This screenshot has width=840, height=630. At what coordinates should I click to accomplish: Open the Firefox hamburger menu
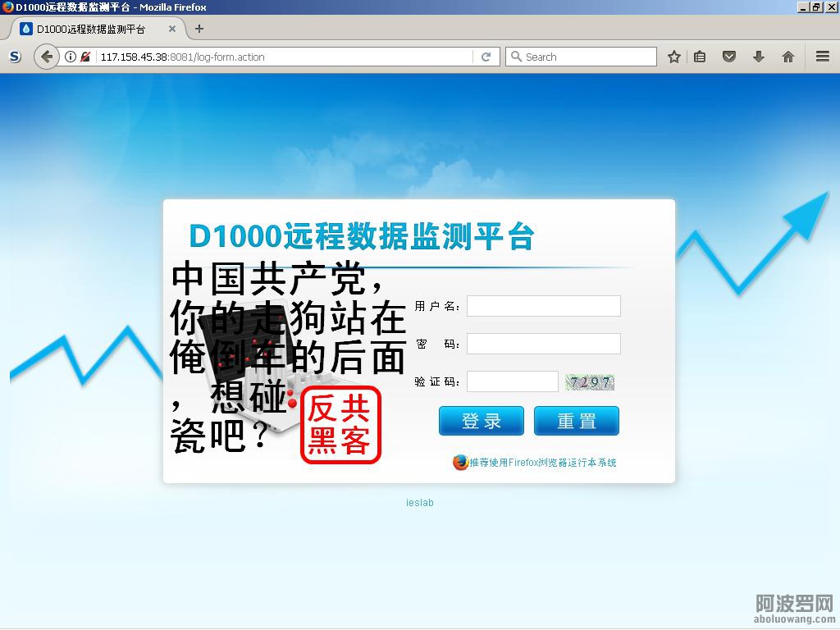coord(822,57)
